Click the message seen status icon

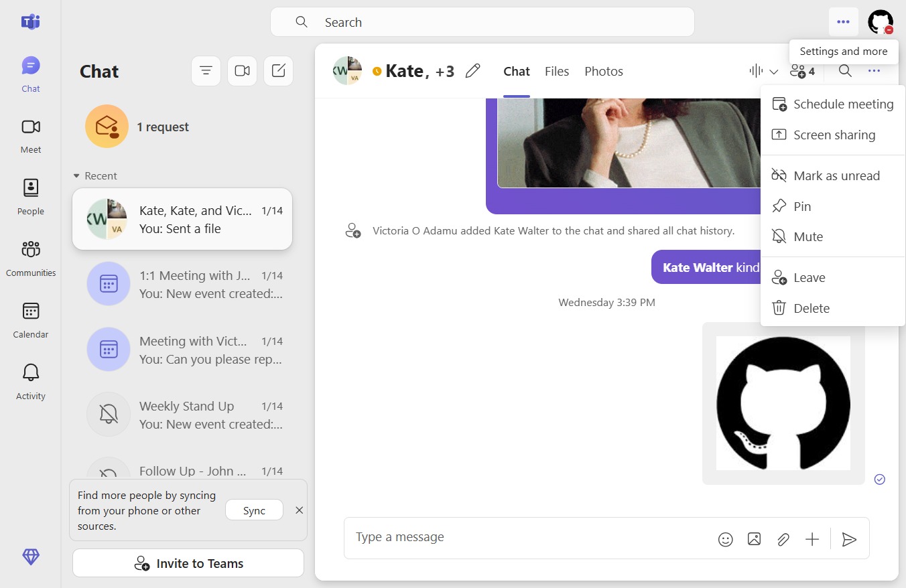point(880,479)
